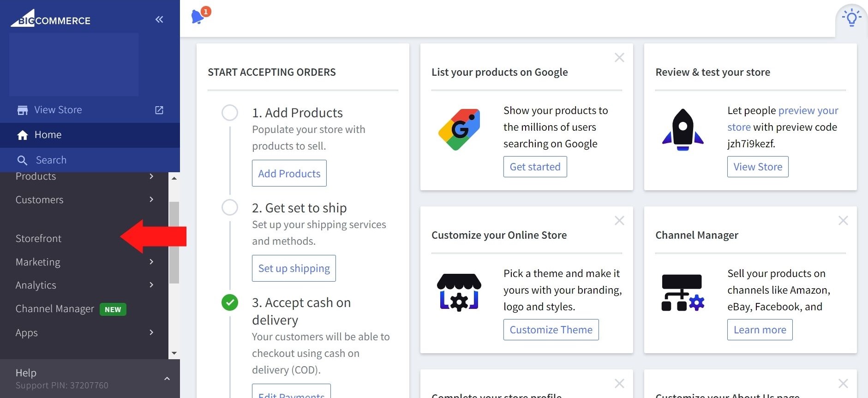Open the View Store external link icon
This screenshot has width=868, height=398.
[159, 110]
